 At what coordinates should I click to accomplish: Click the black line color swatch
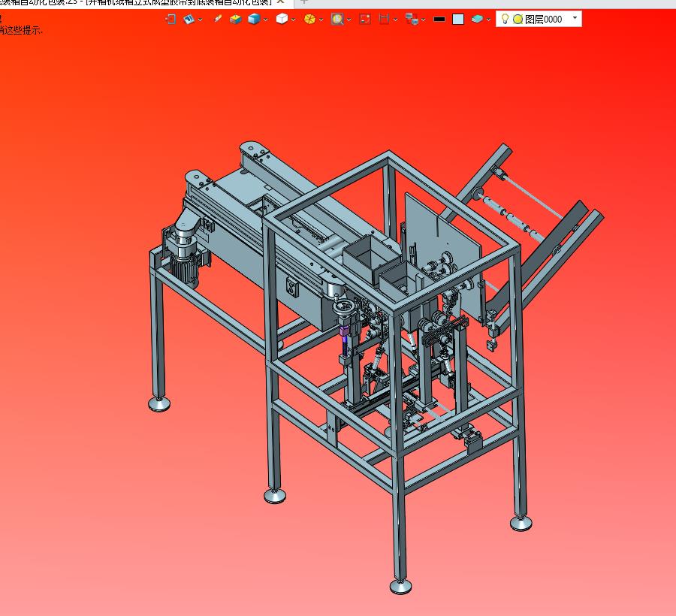[439, 19]
